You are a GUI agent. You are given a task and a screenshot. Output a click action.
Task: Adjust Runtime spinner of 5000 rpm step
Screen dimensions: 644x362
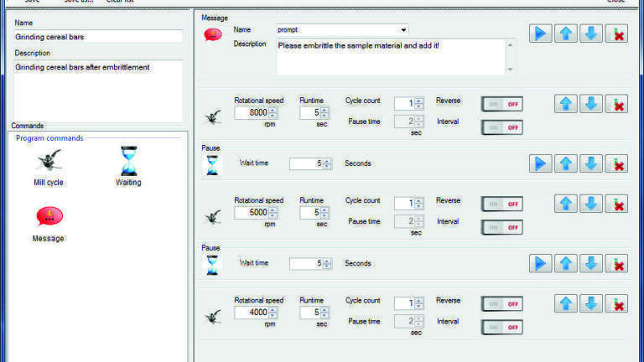pos(325,213)
